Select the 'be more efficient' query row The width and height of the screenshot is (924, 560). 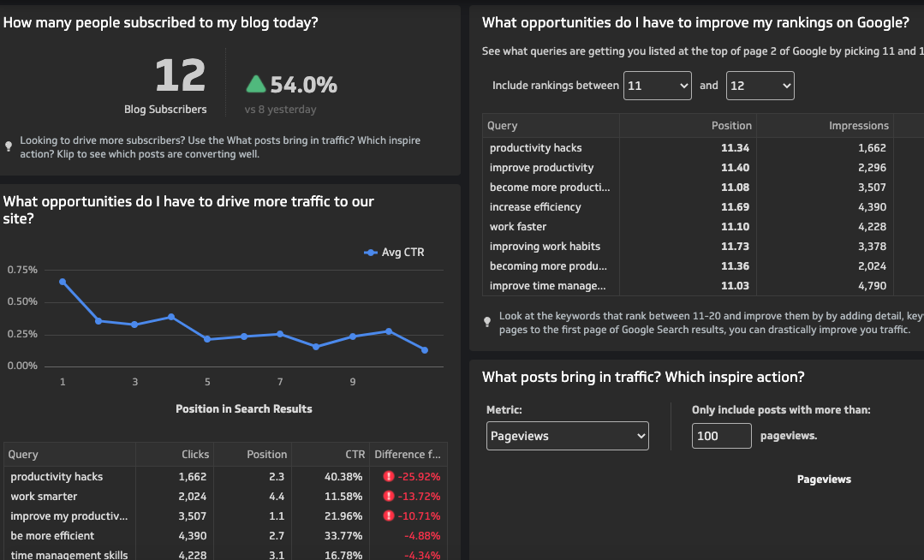coord(226,536)
